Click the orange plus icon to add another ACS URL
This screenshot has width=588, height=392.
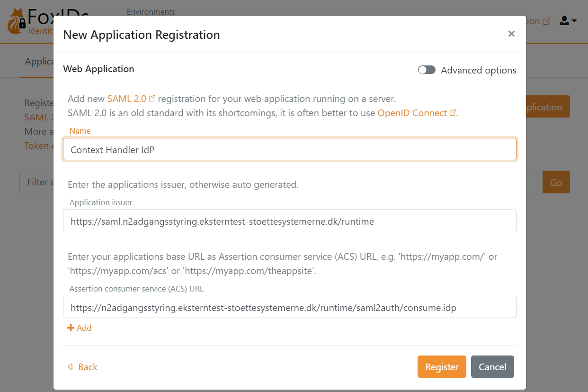(71, 328)
